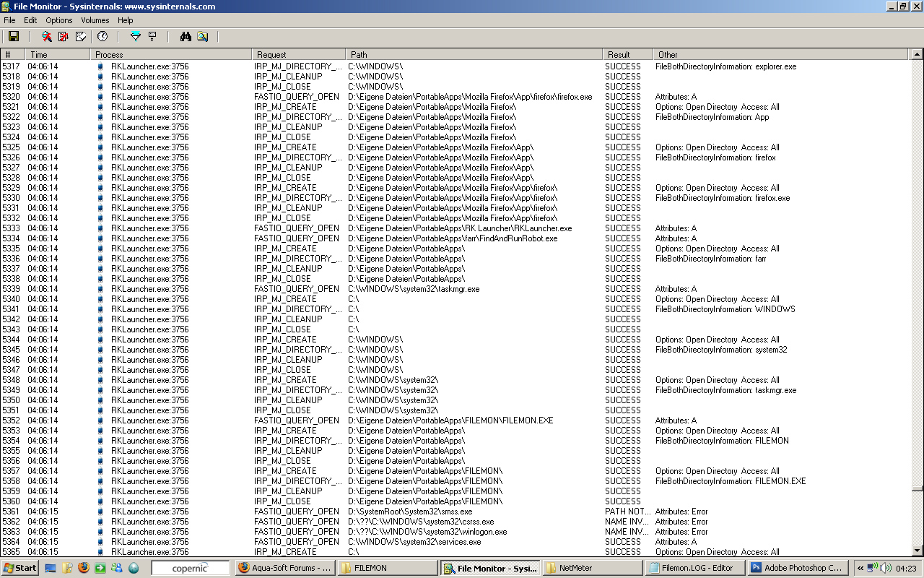924x578 pixels.
Task: Click the Request column header
Action: click(299, 54)
